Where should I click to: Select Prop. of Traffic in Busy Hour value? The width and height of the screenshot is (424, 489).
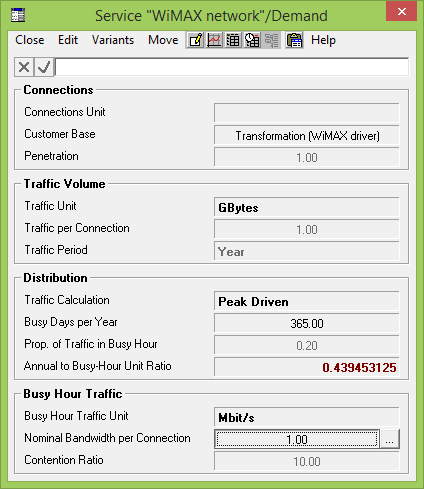[307, 345]
